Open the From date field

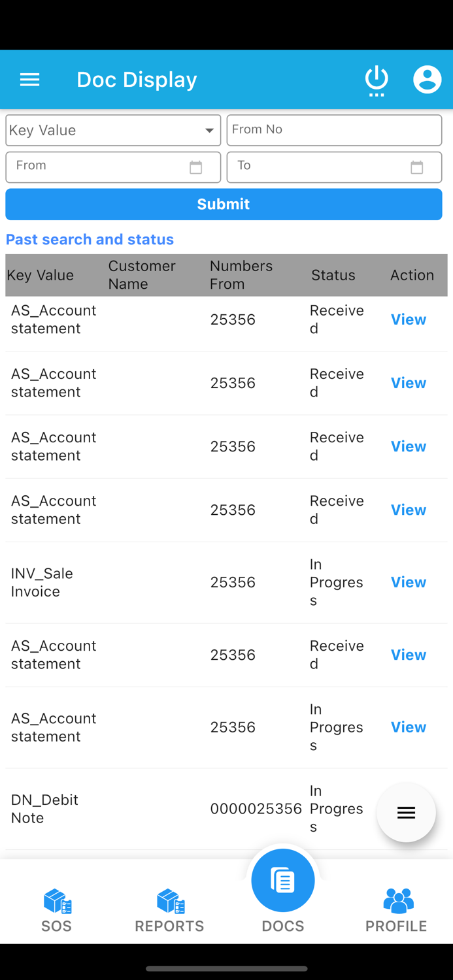tap(98, 167)
